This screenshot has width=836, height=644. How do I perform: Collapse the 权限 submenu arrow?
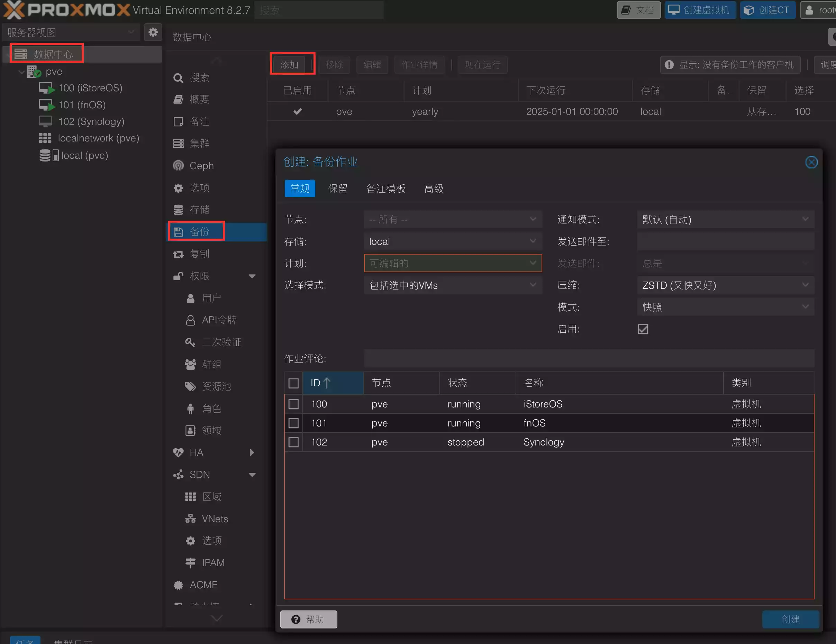(252, 276)
